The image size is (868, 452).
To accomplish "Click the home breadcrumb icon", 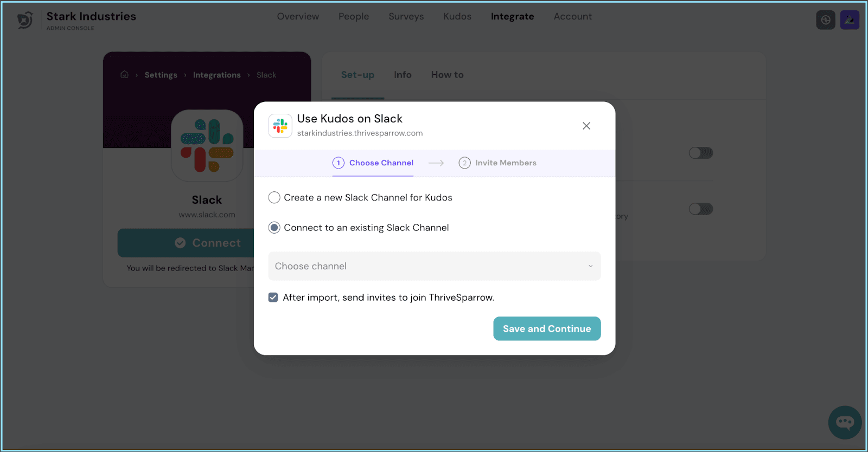I will (x=124, y=75).
